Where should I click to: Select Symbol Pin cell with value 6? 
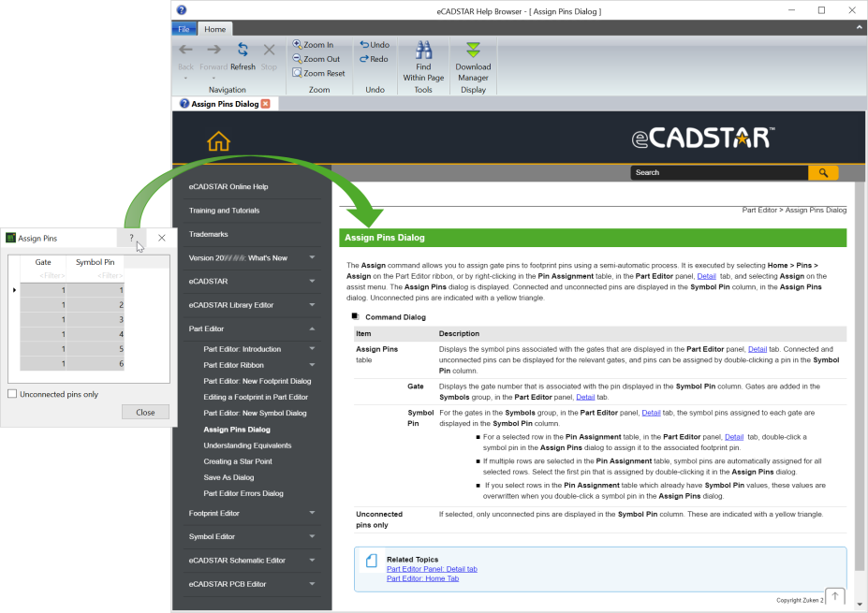pyautogui.click(x=96, y=363)
